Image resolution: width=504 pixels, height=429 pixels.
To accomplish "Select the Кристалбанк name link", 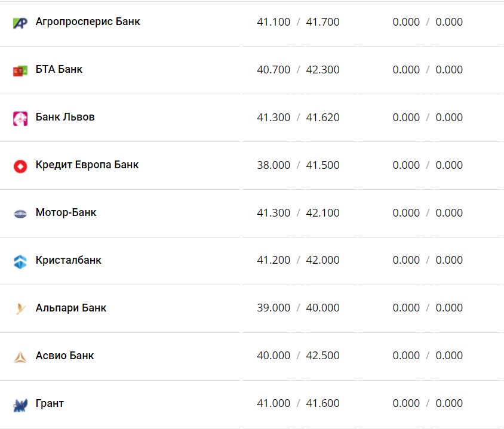I will (69, 260).
